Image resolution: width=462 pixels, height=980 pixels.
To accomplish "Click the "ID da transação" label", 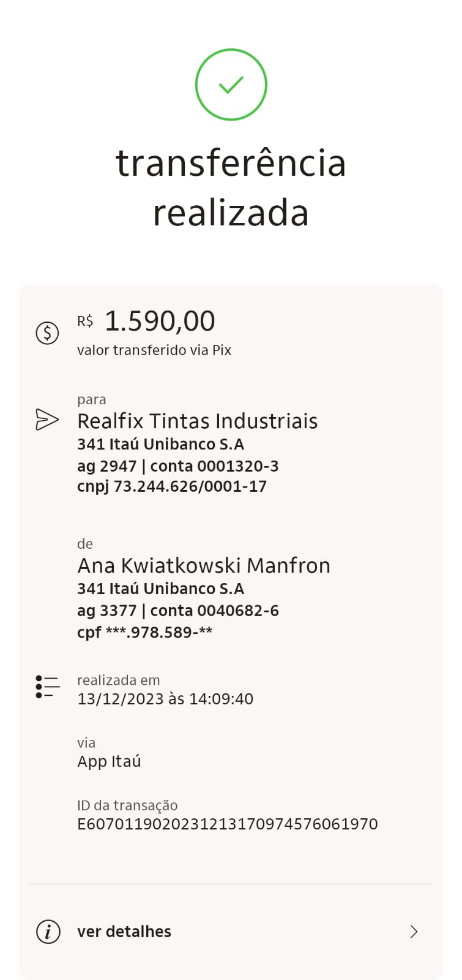I will tap(127, 805).
